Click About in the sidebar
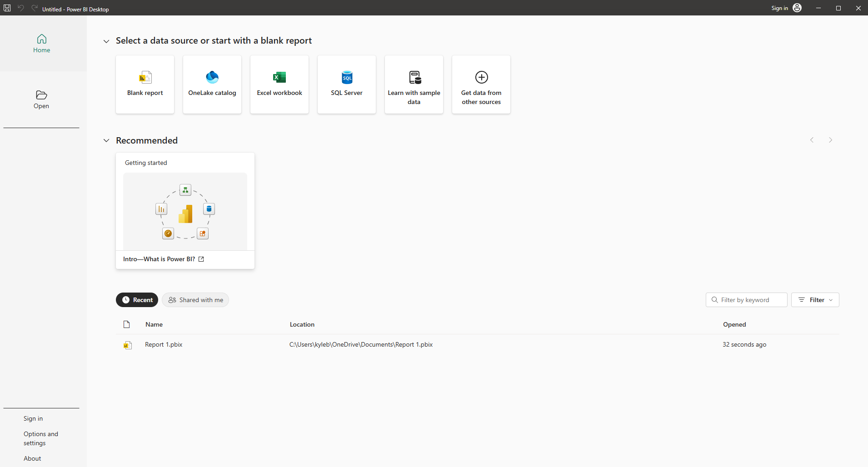The height and width of the screenshot is (467, 868). (32, 458)
